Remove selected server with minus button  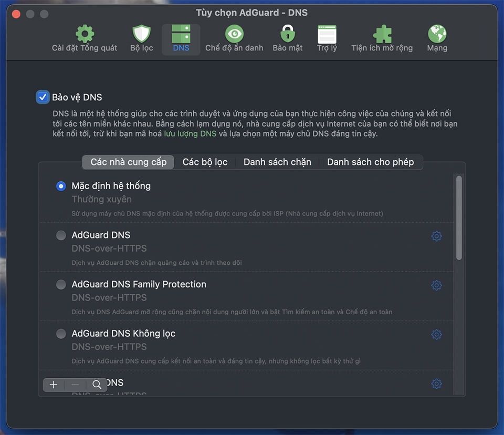click(x=75, y=385)
